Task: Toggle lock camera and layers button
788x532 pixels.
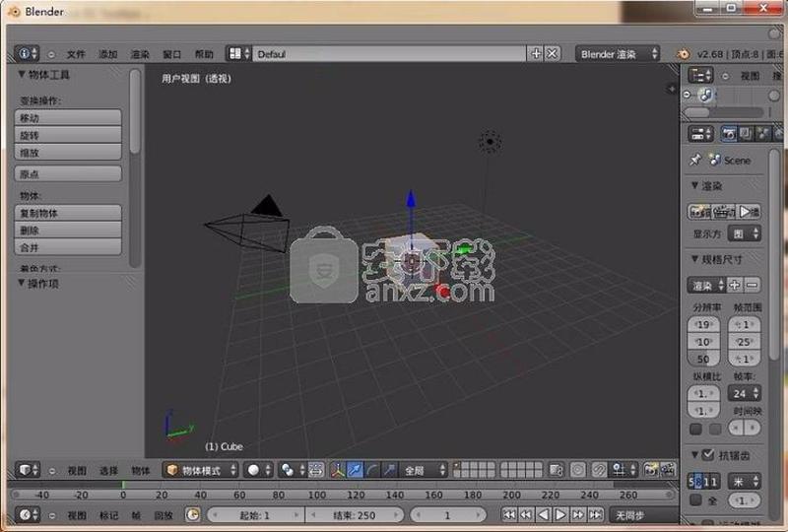Action: tap(556, 470)
